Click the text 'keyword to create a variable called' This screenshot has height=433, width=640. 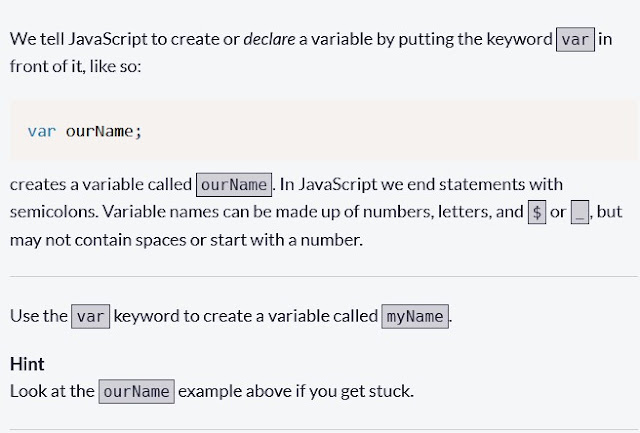(246, 316)
